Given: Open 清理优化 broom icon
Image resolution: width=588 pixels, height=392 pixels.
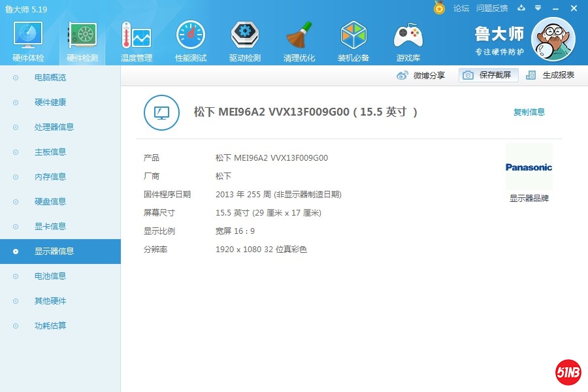Looking at the screenshot, I should tap(299, 36).
